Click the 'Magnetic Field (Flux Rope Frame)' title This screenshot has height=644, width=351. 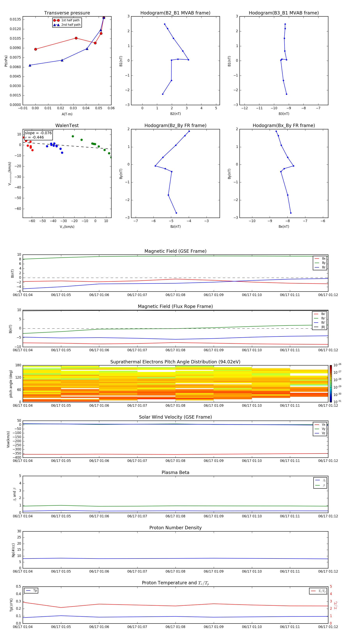click(175, 307)
